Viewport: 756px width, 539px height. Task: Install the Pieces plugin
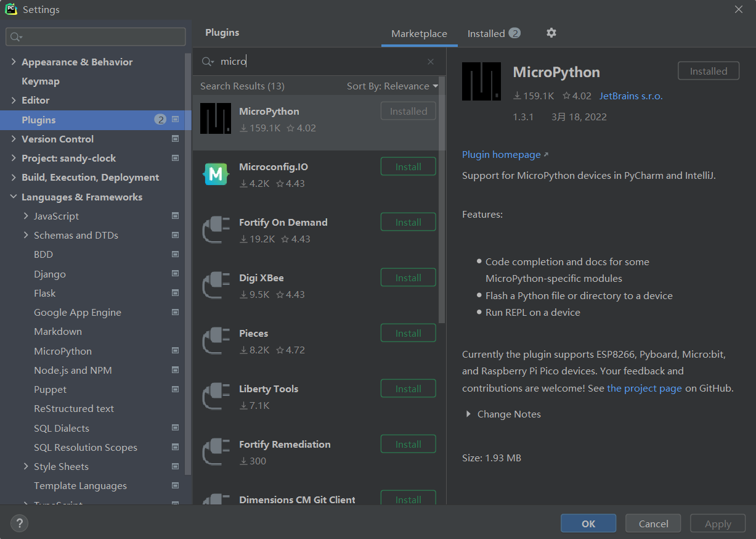point(408,333)
